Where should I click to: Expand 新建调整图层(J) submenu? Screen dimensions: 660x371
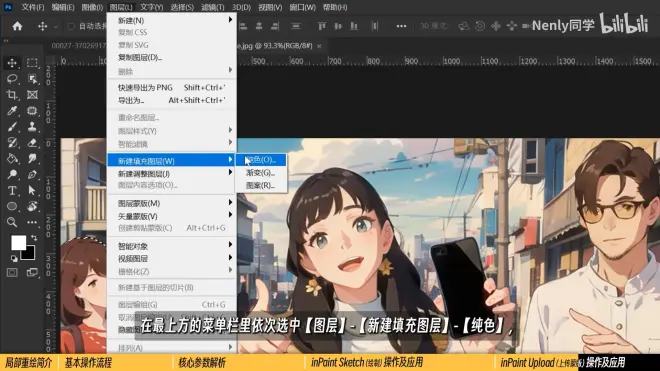[172, 173]
